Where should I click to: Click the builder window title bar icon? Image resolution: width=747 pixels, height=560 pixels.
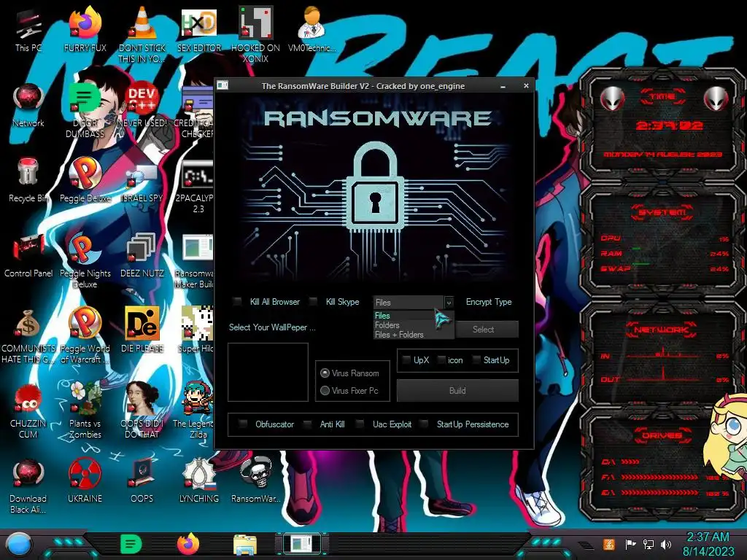pyautogui.click(x=222, y=86)
